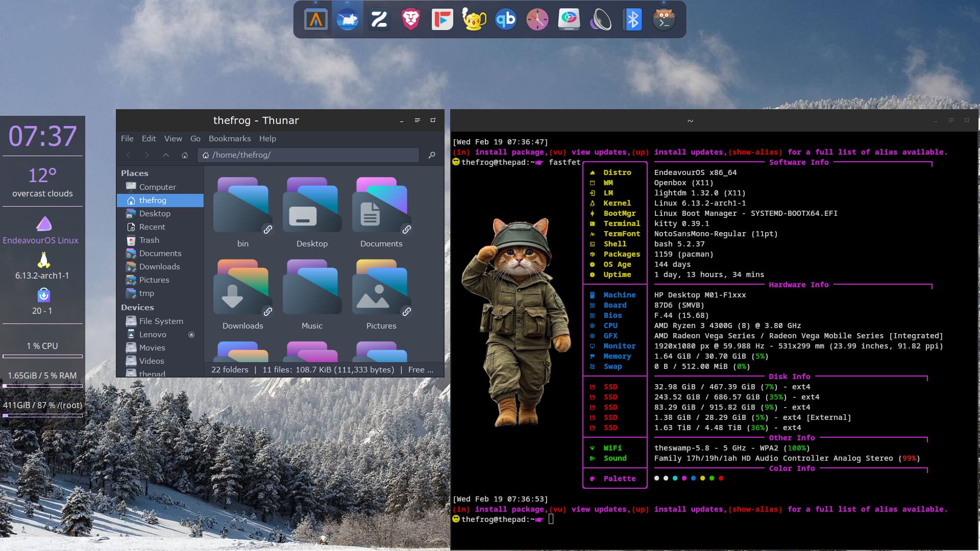The image size is (980, 551).
Task: Open Thunar Edit menu
Action: pos(149,139)
